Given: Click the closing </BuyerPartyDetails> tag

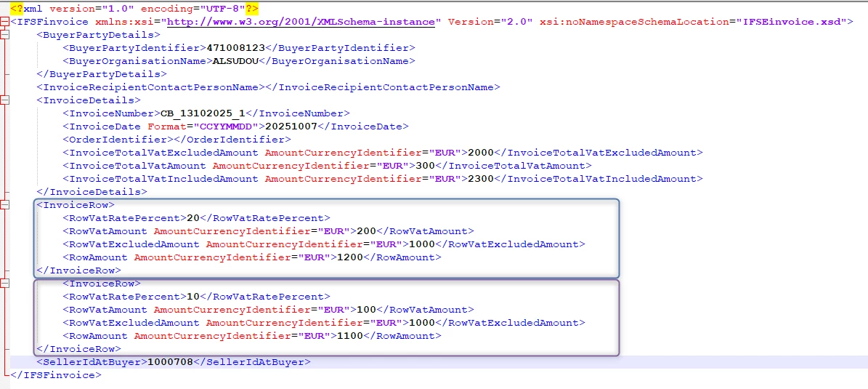Looking at the screenshot, I should coord(102,74).
